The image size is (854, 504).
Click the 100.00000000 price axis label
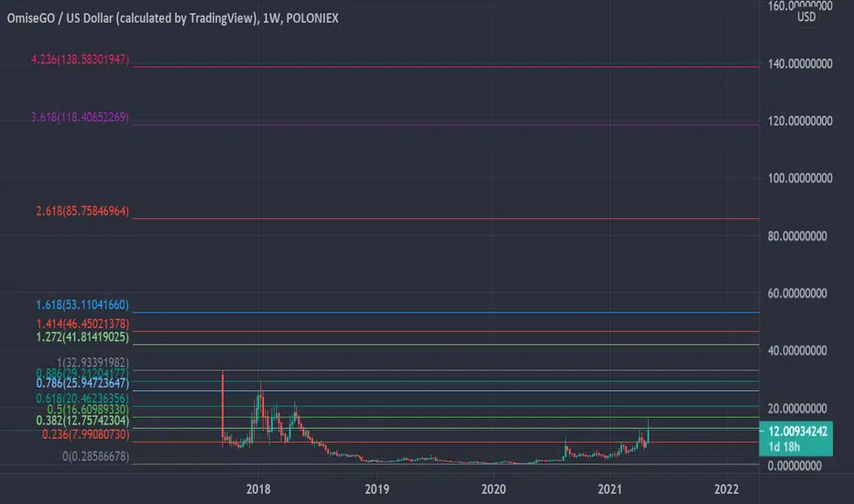pyautogui.click(x=800, y=178)
